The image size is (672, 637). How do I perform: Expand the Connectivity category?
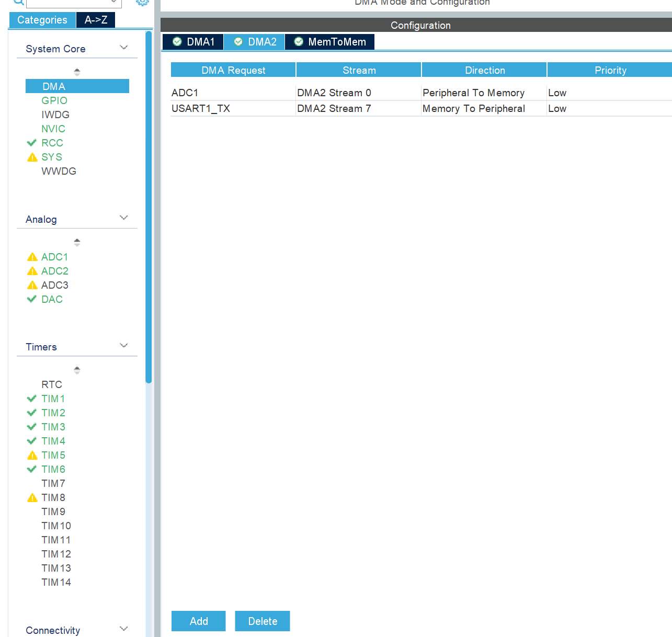pos(124,629)
